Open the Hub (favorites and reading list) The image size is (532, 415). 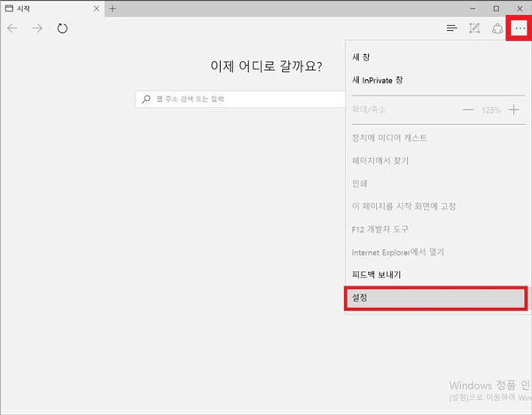click(x=451, y=28)
